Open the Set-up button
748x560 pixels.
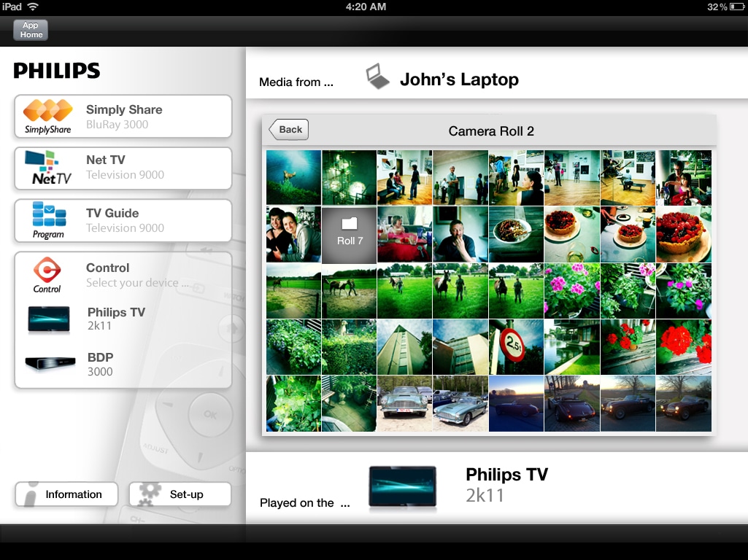pyautogui.click(x=180, y=494)
